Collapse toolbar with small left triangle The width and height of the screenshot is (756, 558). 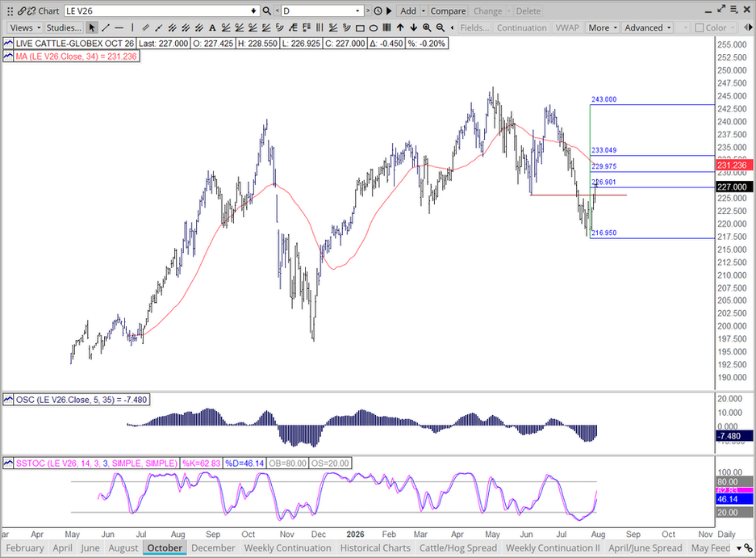[x=453, y=27]
